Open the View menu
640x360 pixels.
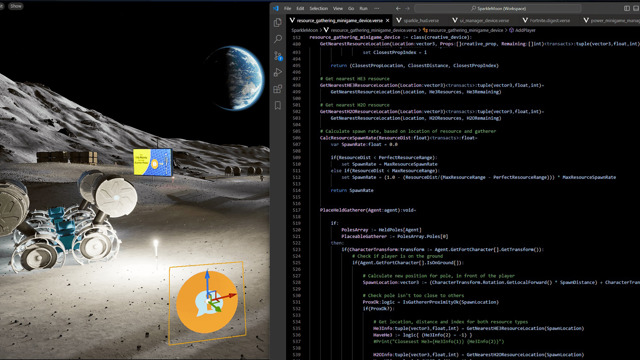(338, 8)
